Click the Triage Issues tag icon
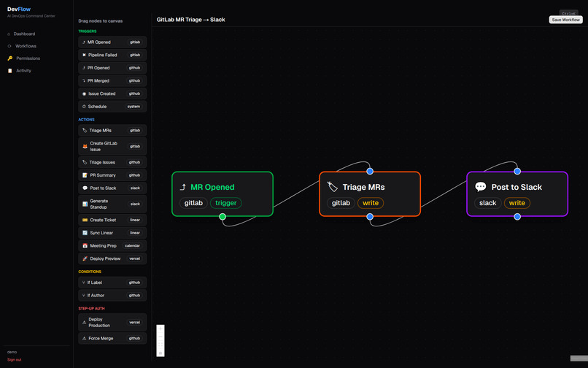Viewport: 588px width, 368px height. click(85, 162)
